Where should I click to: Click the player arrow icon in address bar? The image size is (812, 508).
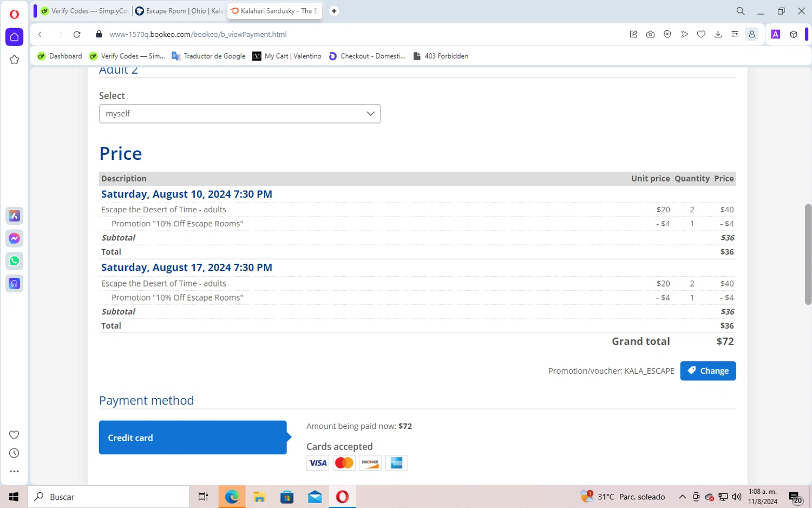point(684,34)
